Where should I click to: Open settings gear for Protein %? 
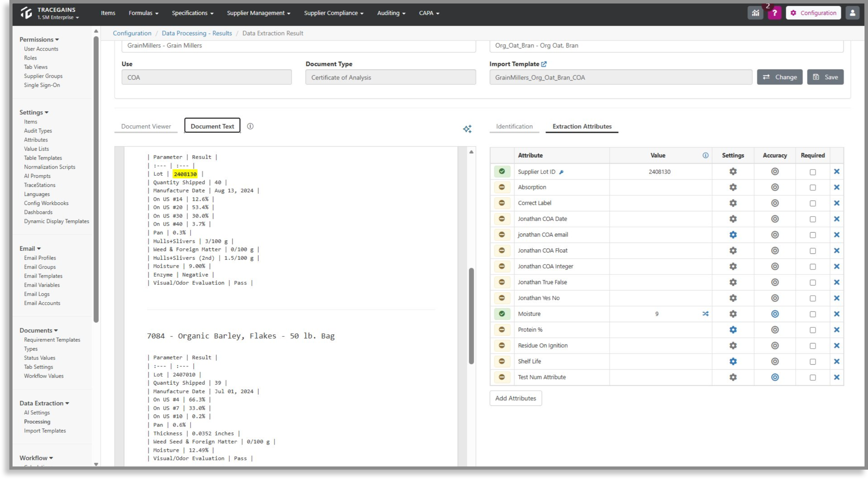(733, 330)
